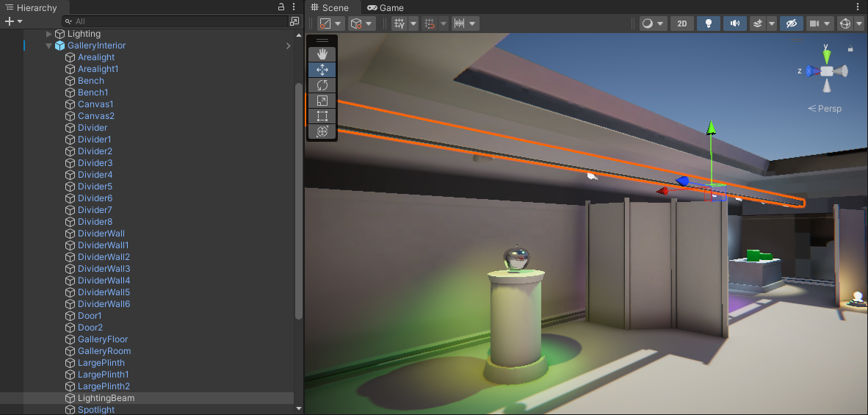Select the Hand (View) tool
Image resolution: width=868 pixels, height=415 pixels.
click(322, 54)
